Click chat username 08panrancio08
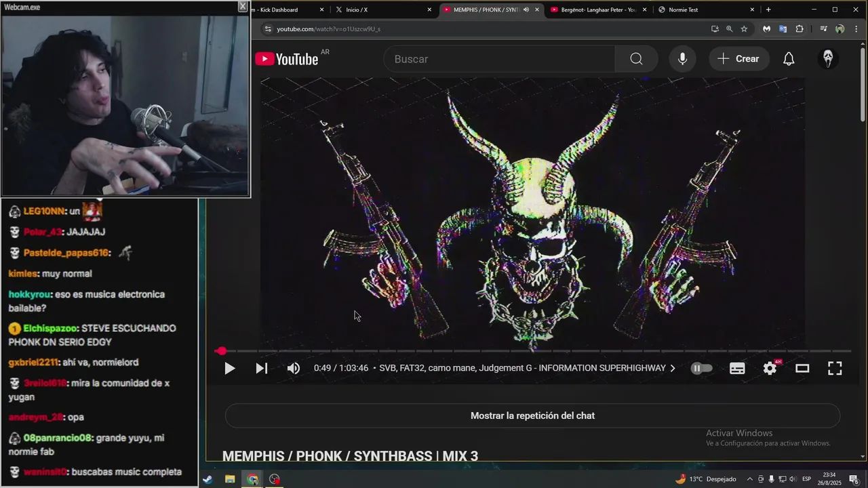Viewport: 868px width, 488px height. click(x=57, y=438)
